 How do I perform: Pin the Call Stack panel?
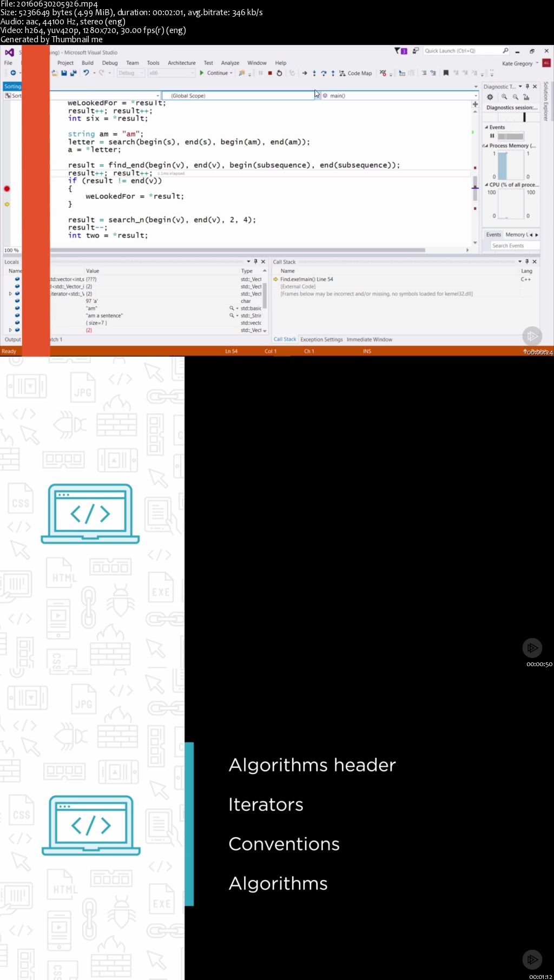[527, 261]
